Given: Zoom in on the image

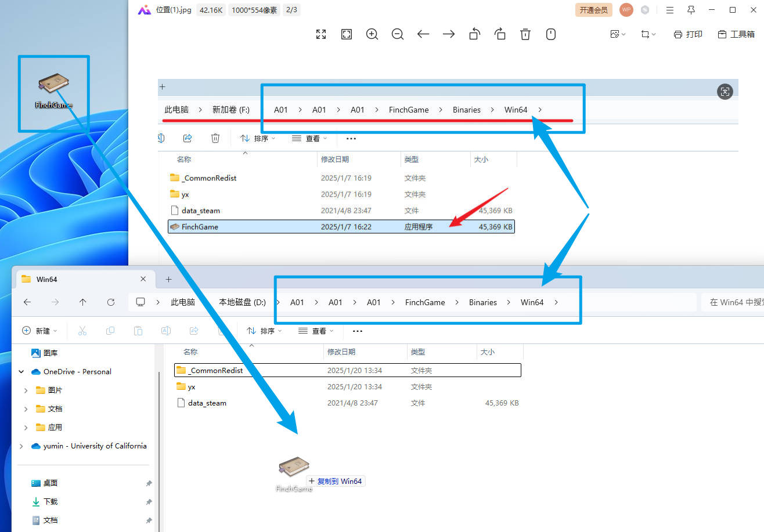Looking at the screenshot, I should coord(372,34).
